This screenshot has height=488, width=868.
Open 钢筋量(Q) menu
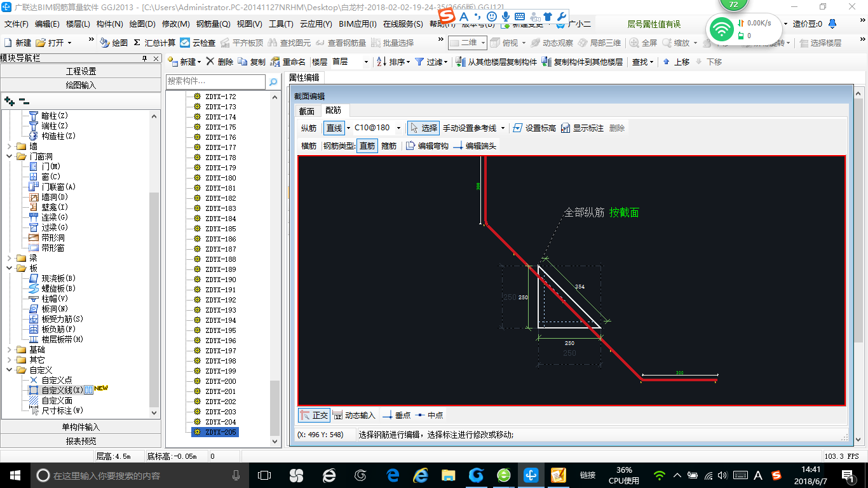click(213, 24)
